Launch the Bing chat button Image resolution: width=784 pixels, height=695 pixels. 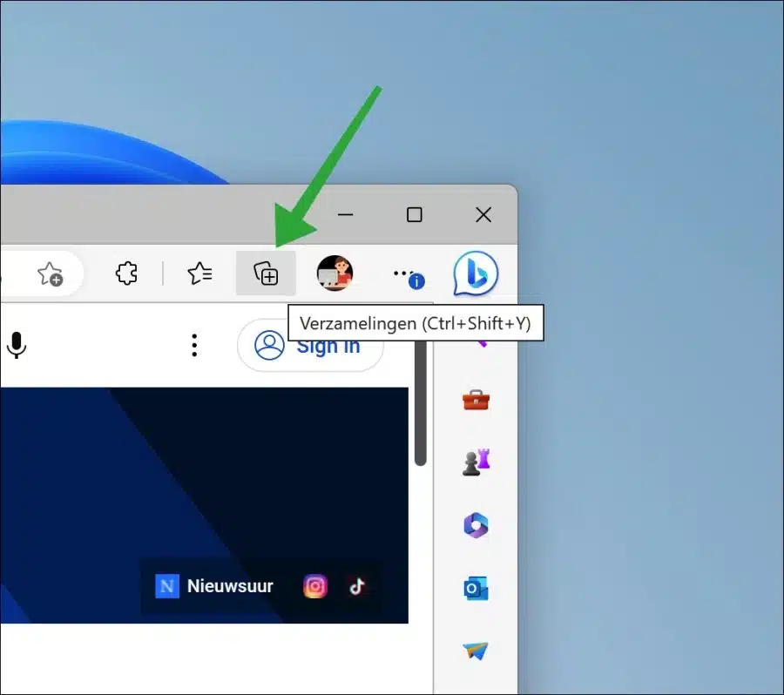point(476,273)
